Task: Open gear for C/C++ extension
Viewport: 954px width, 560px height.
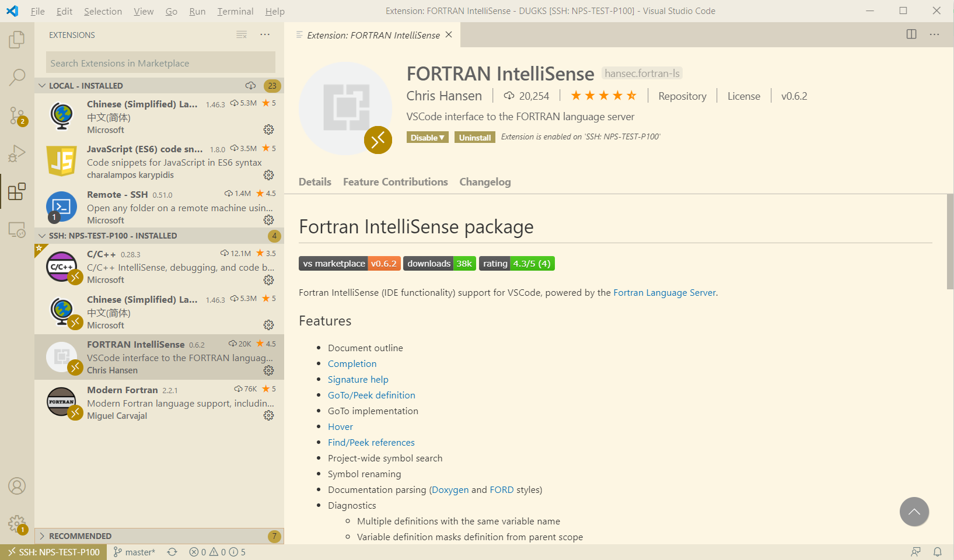Action: point(268,280)
